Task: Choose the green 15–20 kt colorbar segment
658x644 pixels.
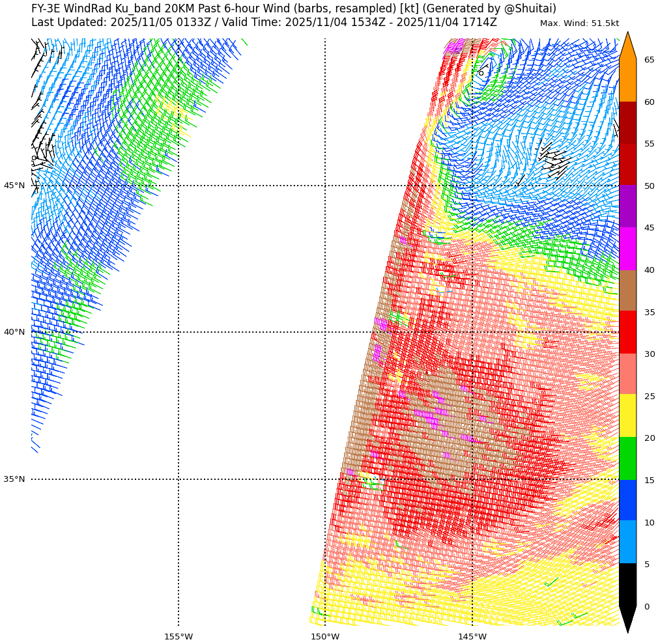Action: click(627, 458)
